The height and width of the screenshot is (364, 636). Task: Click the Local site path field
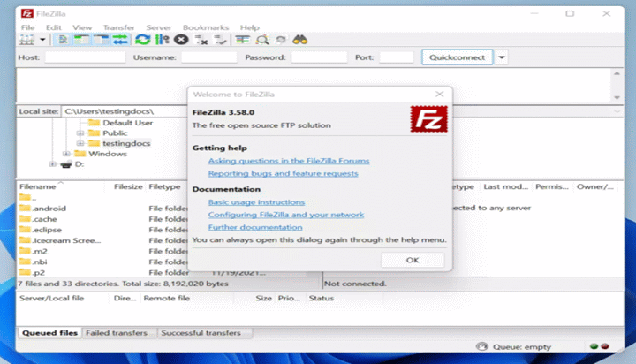click(x=124, y=111)
